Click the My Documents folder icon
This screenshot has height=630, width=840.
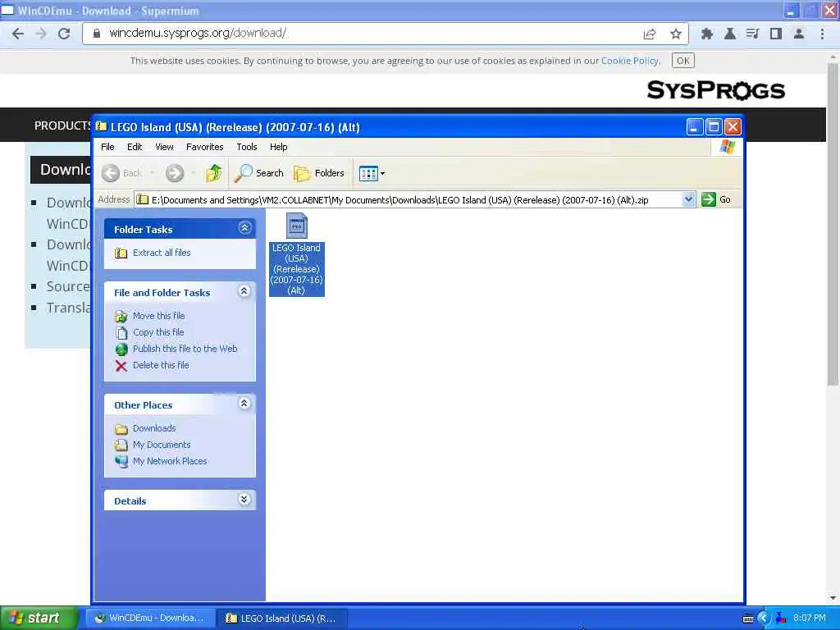coord(121,445)
